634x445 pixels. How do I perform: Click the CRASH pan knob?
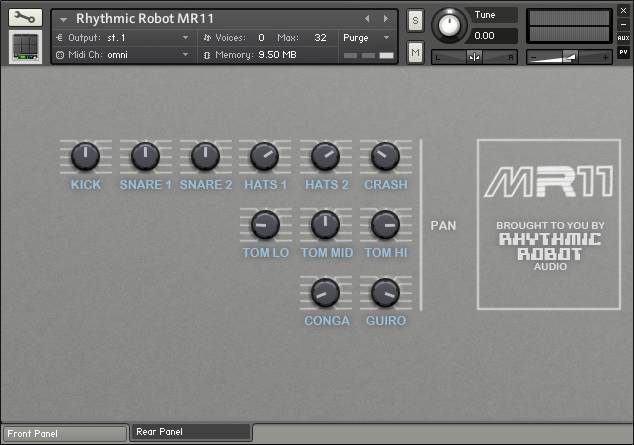(x=385, y=156)
